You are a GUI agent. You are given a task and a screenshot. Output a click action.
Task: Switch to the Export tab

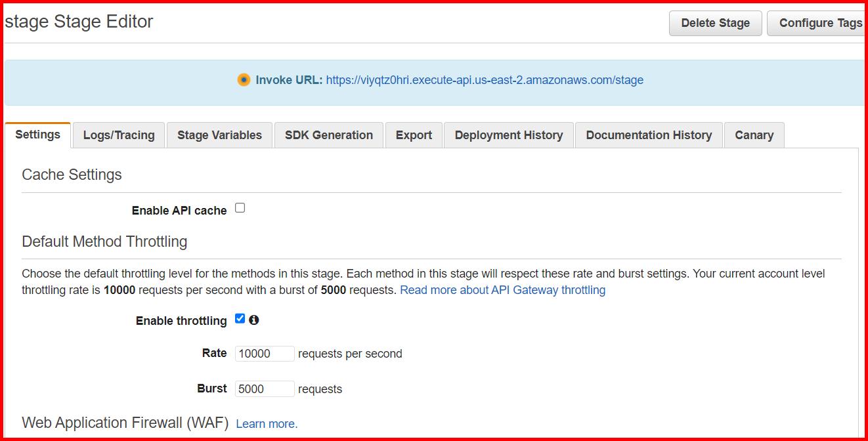[414, 135]
